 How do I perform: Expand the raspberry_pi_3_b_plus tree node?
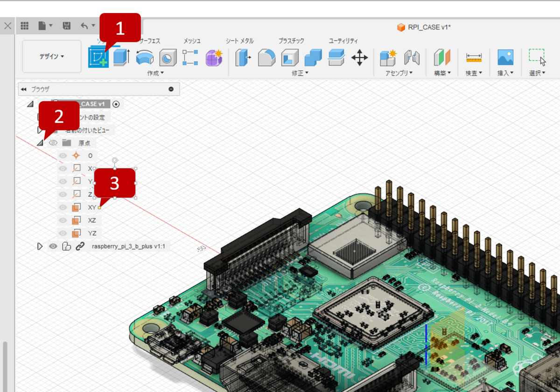coord(40,246)
